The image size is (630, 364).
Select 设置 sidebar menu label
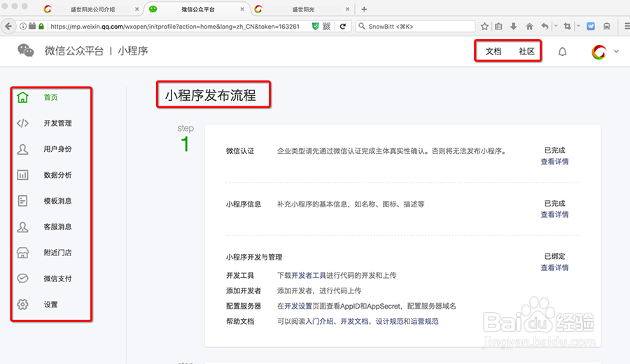[x=50, y=304]
